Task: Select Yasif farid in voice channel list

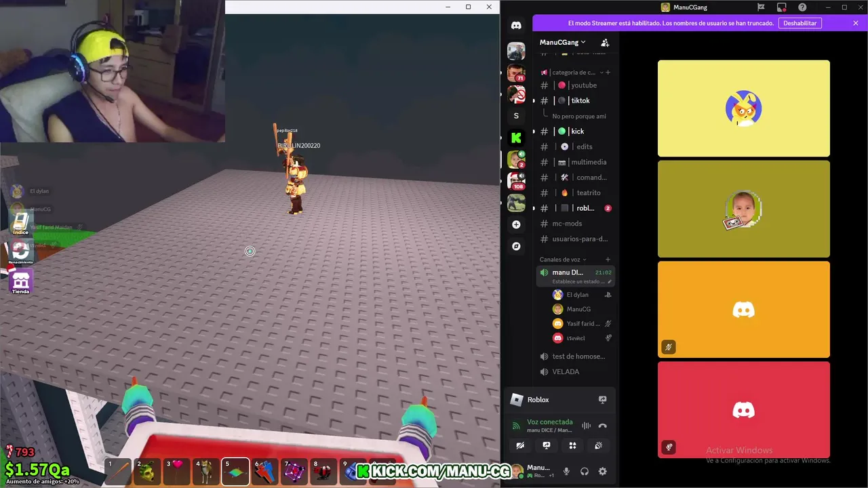Action: 582,324
